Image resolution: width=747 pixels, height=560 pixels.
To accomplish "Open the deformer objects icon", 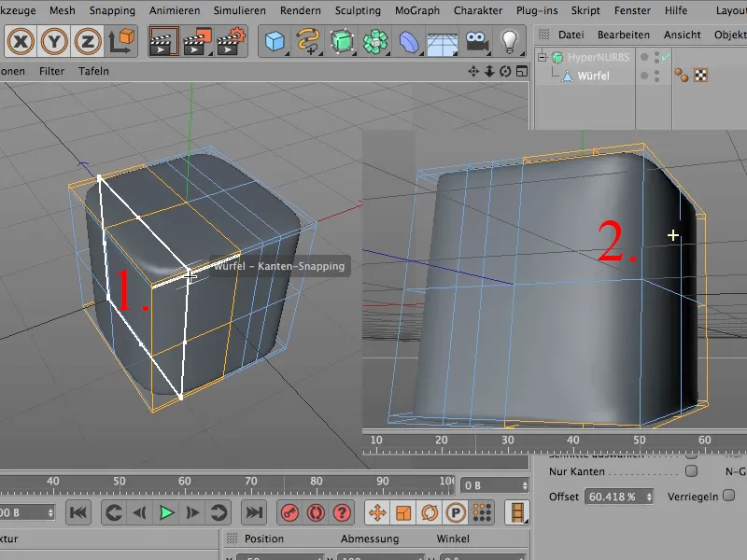I will [x=409, y=42].
